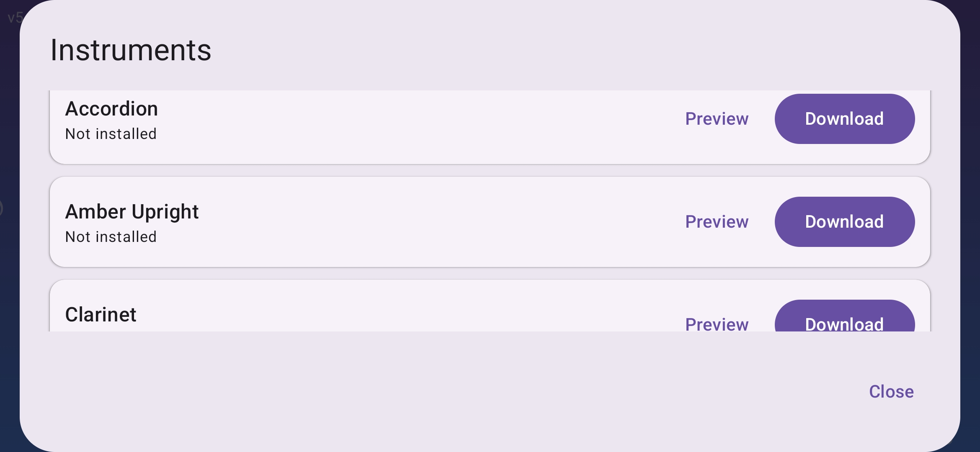Click the partially hidden icon at left edge
Viewport: 980px width, 452px height.
pos(1,208)
